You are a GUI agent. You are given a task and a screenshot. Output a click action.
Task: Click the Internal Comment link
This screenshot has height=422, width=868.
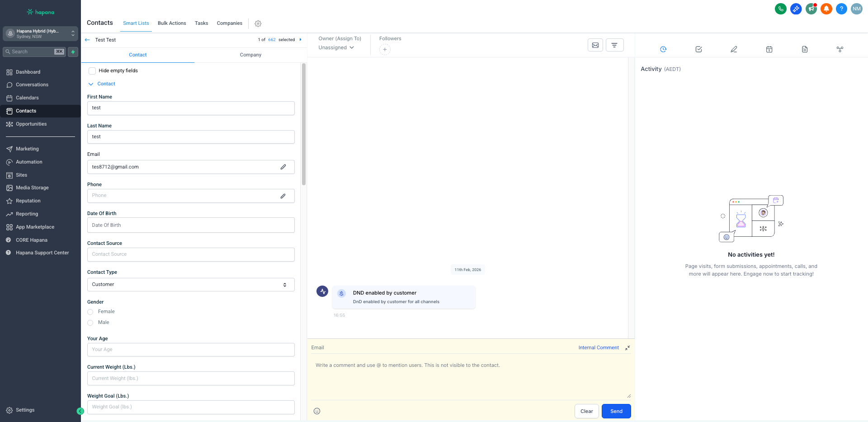(x=599, y=348)
